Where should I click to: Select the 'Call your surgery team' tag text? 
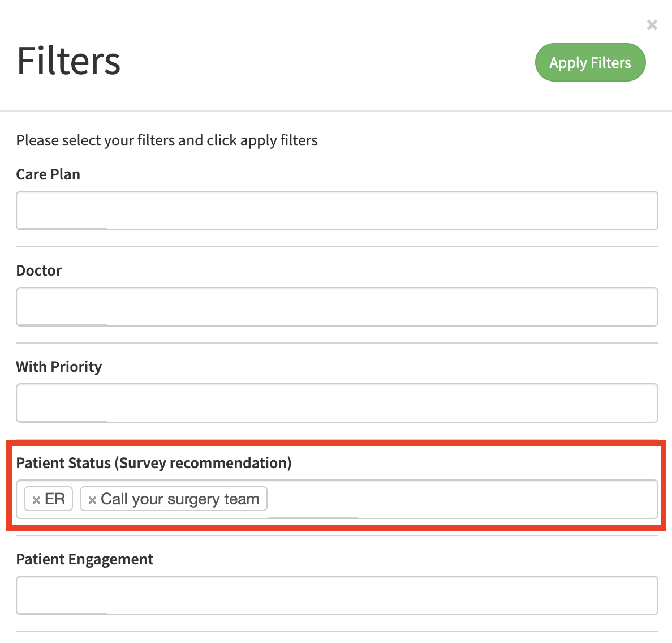180,499
